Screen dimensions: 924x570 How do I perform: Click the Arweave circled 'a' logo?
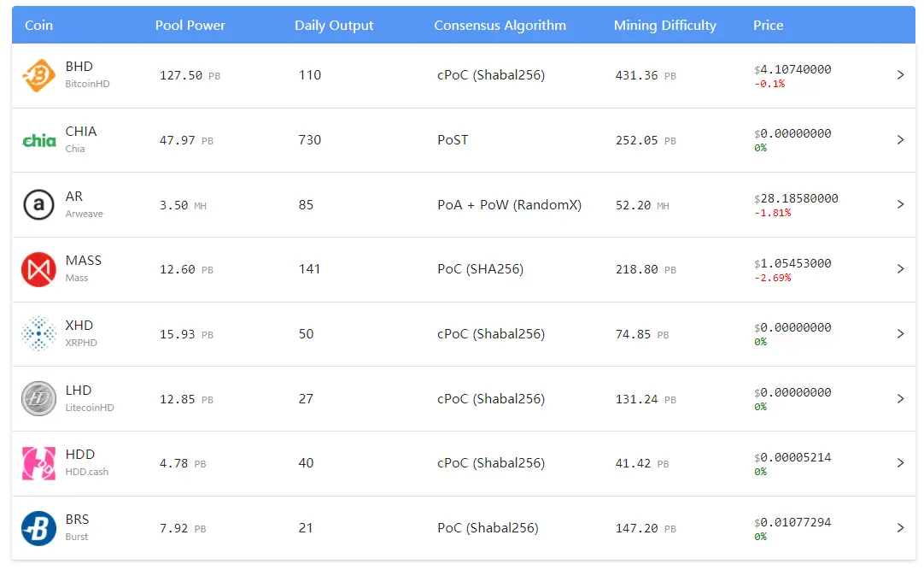pyautogui.click(x=39, y=204)
